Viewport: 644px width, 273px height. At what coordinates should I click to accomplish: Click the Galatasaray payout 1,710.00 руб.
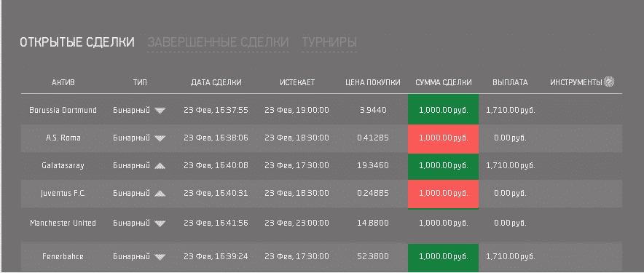coord(510,166)
